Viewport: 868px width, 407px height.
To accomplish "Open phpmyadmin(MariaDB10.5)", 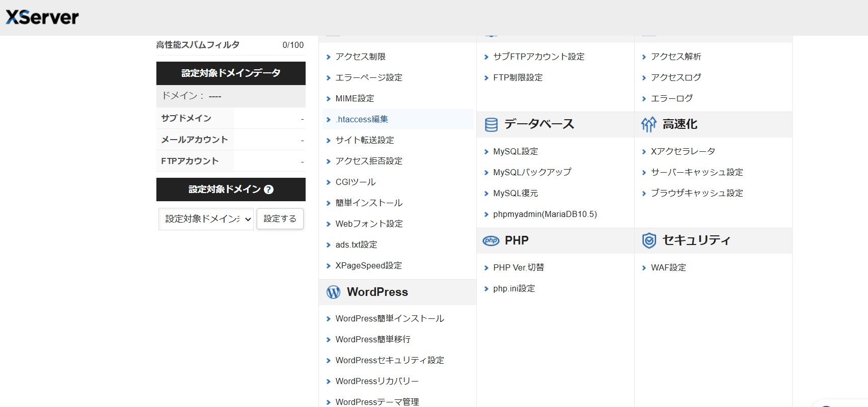I will click(545, 214).
